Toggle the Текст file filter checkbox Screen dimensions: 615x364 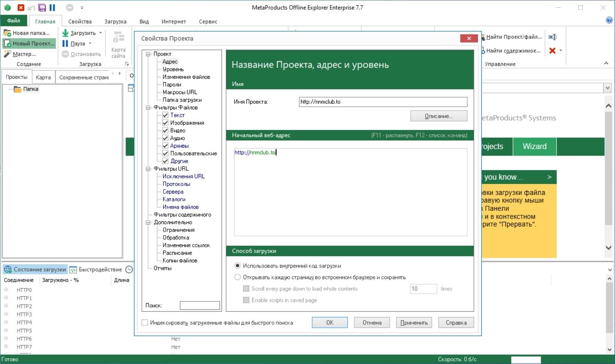(165, 115)
